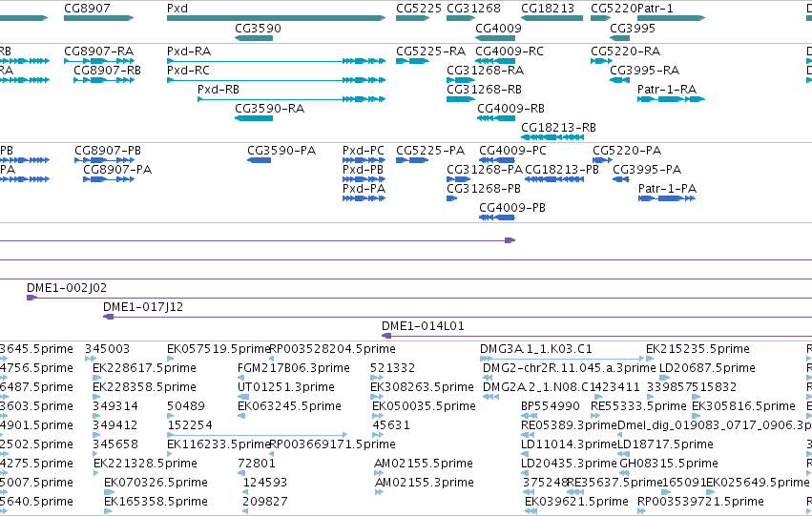Select the EK039621.5prime EST
The height and width of the screenshot is (516, 812).
[531, 511]
